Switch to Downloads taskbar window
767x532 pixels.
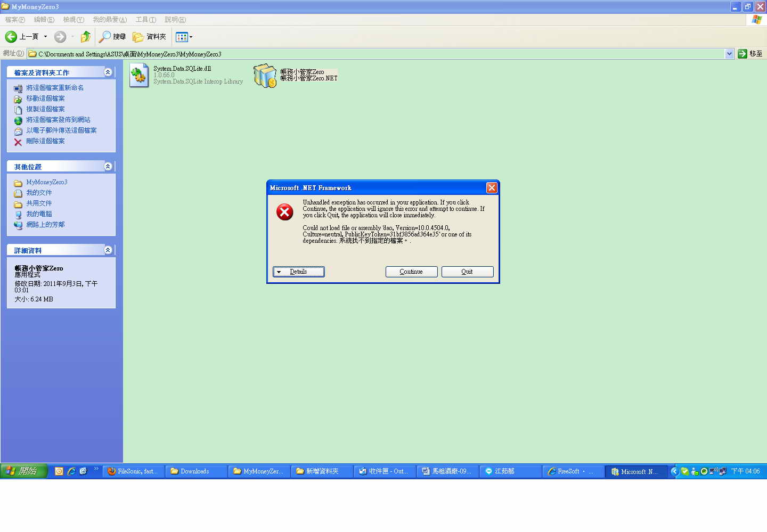pos(196,471)
